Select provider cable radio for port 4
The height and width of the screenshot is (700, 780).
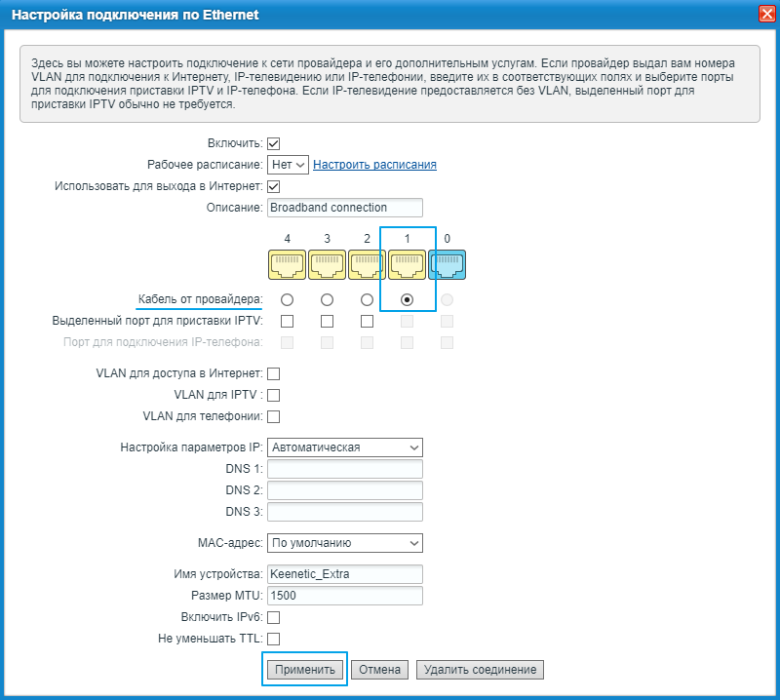click(287, 299)
